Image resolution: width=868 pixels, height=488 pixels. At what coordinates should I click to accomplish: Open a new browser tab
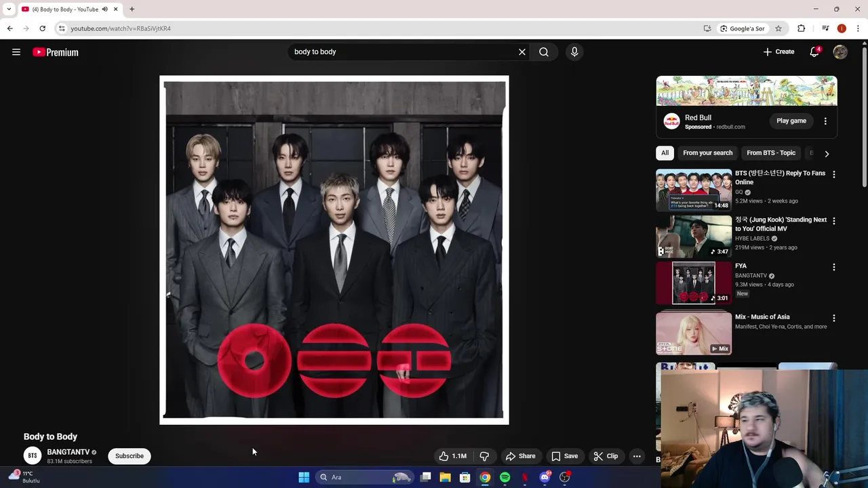(x=132, y=9)
